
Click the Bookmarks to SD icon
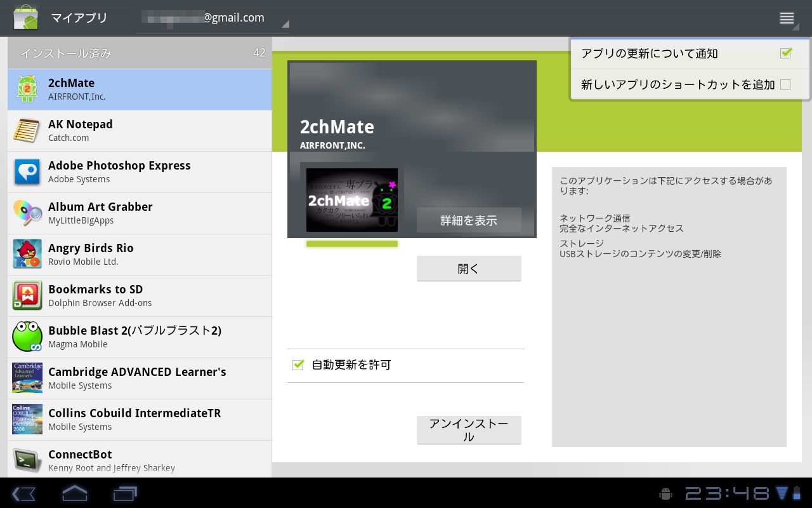(27, 295)
